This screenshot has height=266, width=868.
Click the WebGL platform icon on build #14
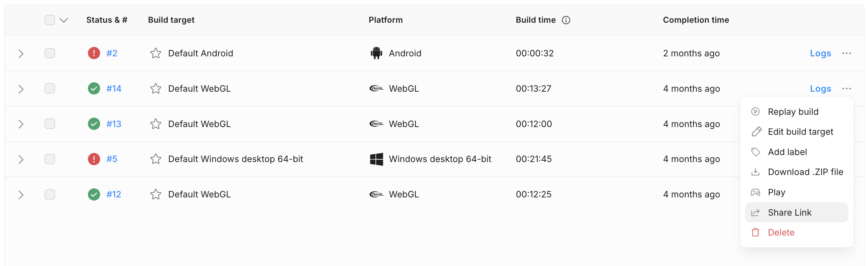(x=377, y=88)
